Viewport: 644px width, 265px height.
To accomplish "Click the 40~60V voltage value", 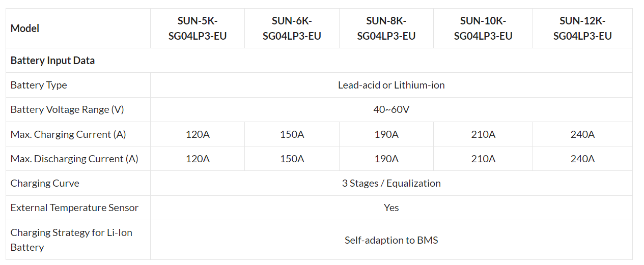I will 391,109.
